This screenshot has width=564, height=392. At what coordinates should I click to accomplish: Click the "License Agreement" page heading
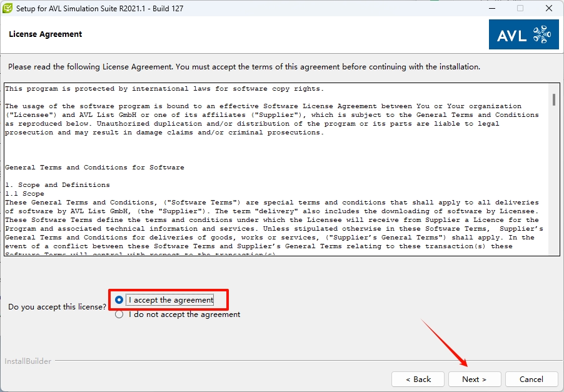tap(46, 34)
